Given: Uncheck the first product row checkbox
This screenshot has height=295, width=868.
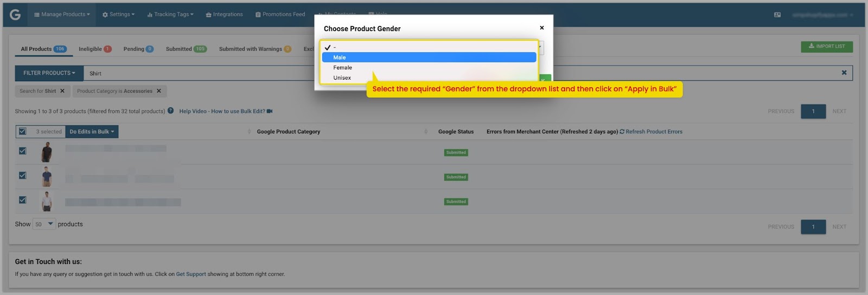Looking at the screenshot, I should coord(22,151).
